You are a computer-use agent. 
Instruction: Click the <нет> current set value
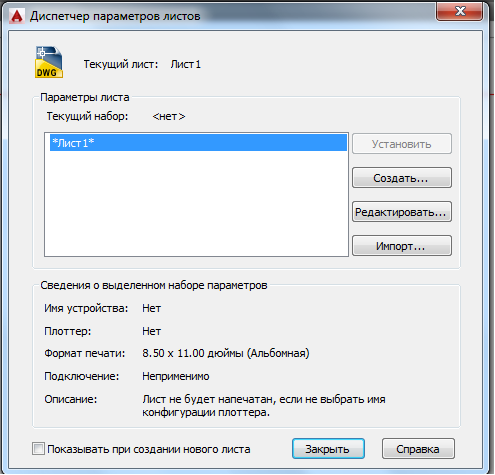[169, 116]
